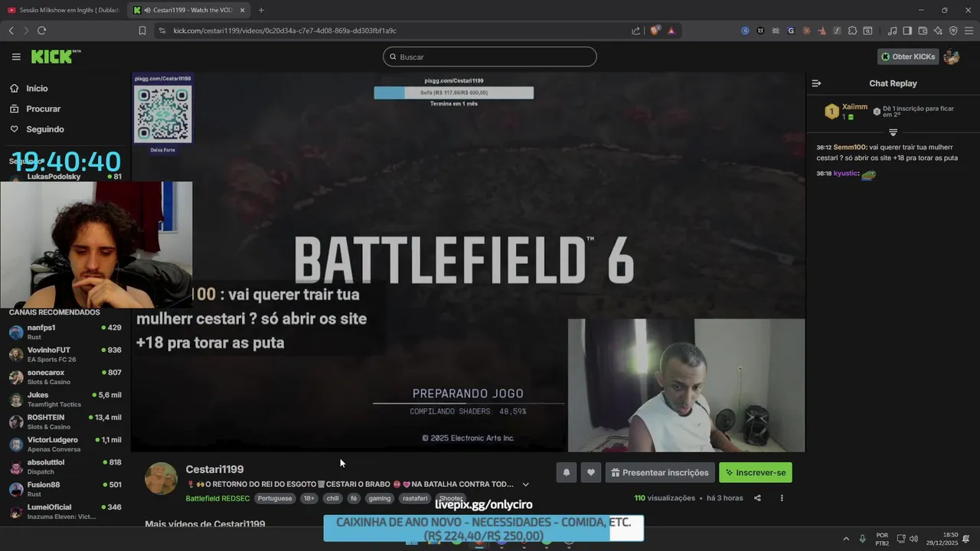Select the rastafari tag
Image resolution: width=980 pixels, height=551 pixels.
(415, 498)
